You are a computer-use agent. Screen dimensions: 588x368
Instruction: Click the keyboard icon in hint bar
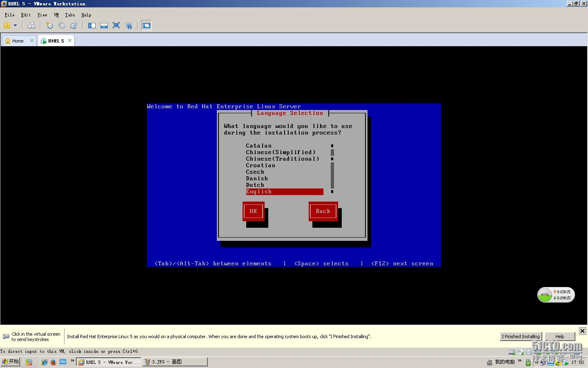click(6, 337)
